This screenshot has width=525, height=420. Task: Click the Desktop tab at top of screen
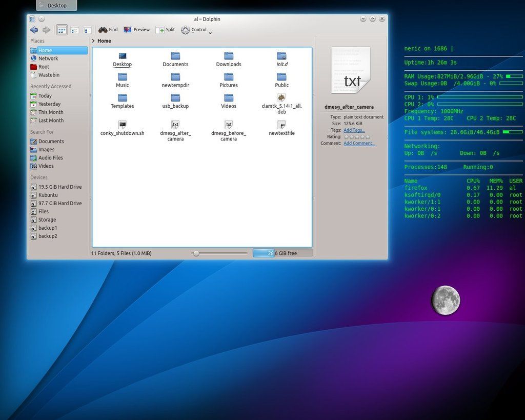click(56, 5)
